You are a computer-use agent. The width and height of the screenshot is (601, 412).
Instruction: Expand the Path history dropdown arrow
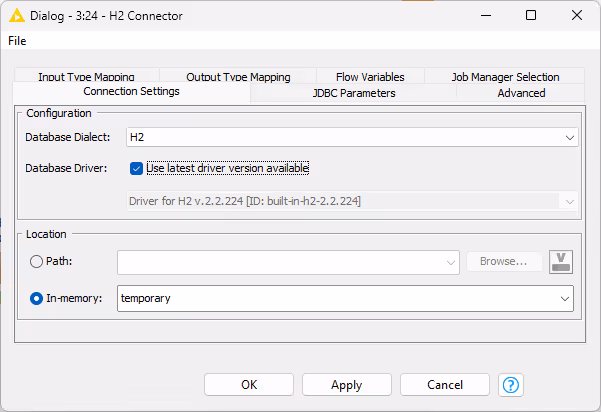coord(451,262)
